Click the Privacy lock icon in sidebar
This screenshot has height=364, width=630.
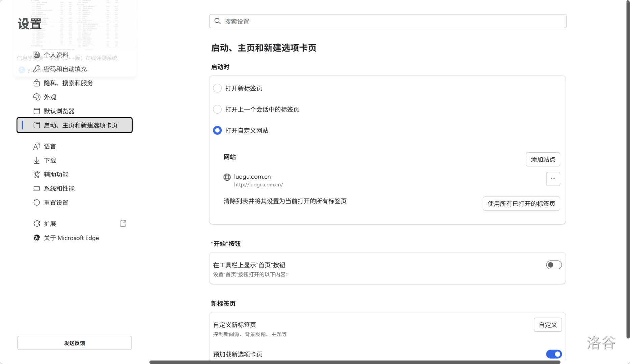click(x=37, y=83)
